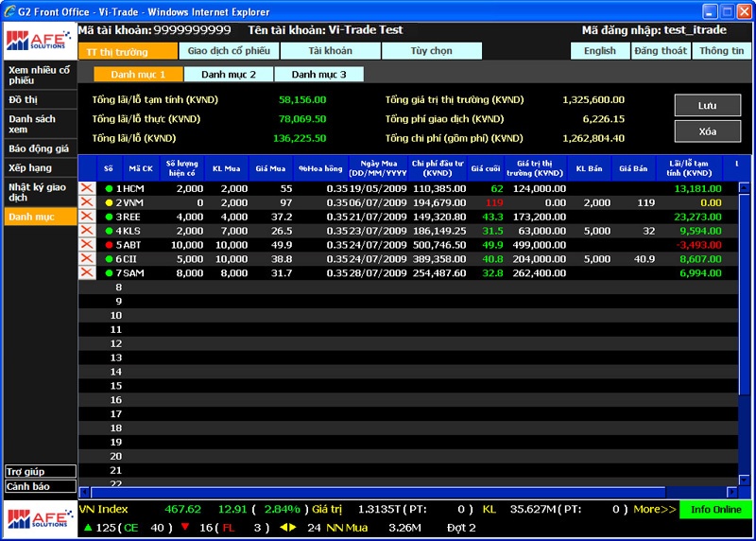Delete the VNM row using its red X icon
Screen dimensions: 756x541
(87, 202)
